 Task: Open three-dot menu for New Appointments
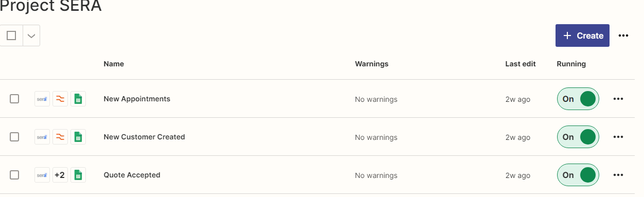[618, 99]
